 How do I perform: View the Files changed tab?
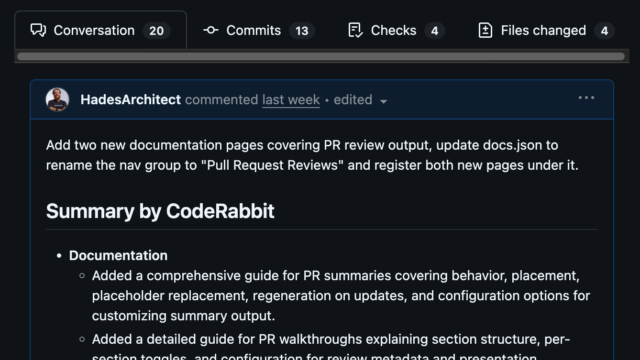click(x=546, y=31)
